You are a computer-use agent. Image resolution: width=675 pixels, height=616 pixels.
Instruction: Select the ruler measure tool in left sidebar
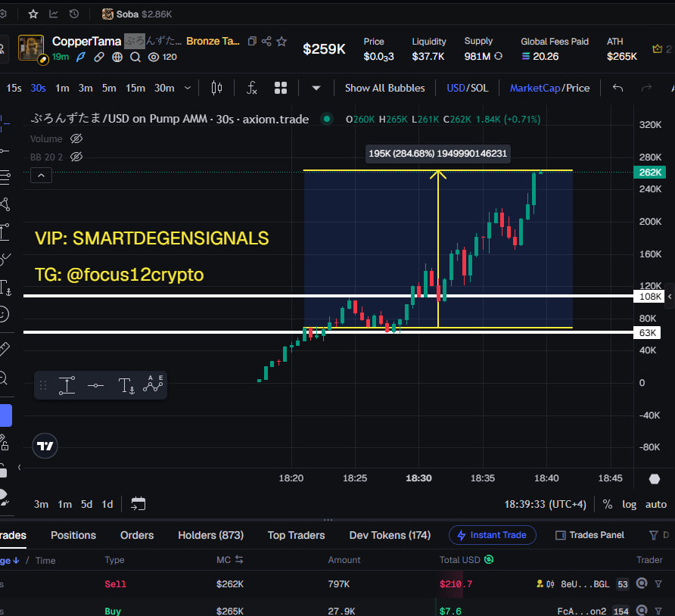(5, 349)
